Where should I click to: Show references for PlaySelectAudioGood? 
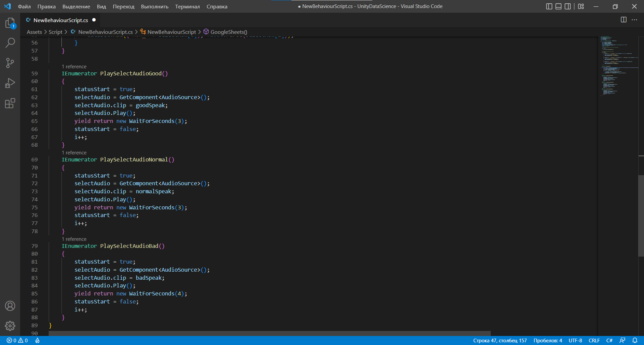coord(74,67)
